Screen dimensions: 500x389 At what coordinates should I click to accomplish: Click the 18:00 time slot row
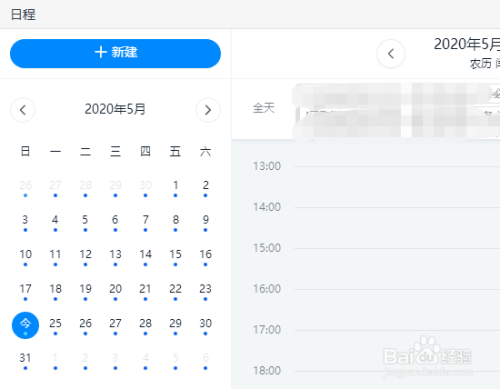pyautogui.click(x=397, y=380)
